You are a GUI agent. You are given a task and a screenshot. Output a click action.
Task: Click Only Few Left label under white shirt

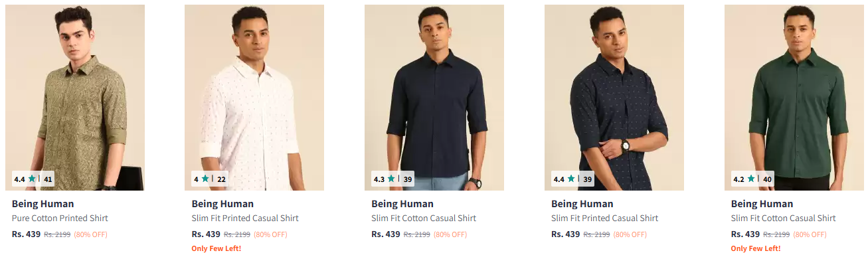tap(217, 248)
